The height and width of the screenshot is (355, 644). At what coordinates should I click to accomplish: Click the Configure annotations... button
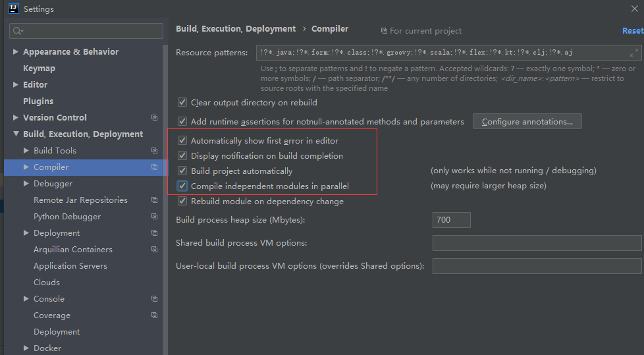tap(527, 122)
